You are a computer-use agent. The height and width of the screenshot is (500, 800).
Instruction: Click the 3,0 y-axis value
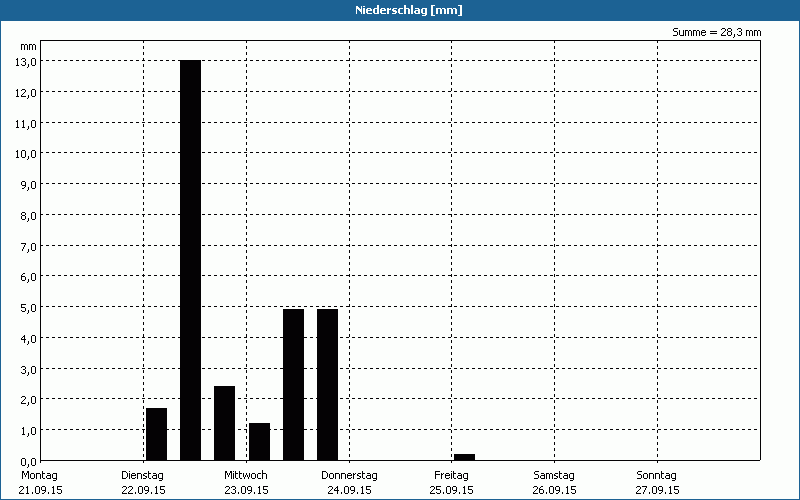[x=28, y=369]
